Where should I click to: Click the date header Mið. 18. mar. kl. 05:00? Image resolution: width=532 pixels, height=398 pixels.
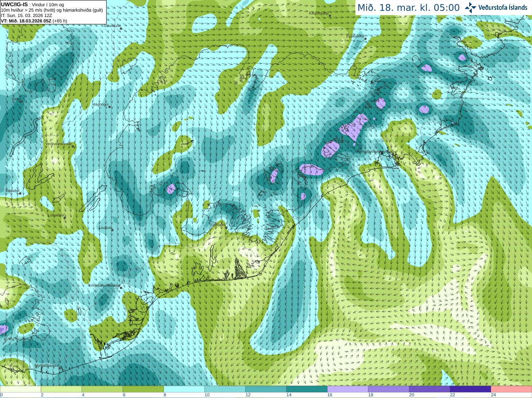tap(409, 8)
